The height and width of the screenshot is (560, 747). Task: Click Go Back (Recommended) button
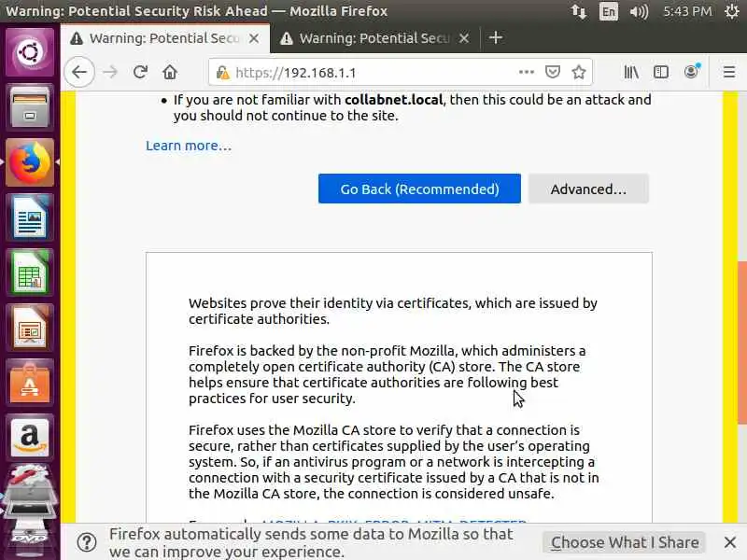pyautogui.click(x=419, y=189)
